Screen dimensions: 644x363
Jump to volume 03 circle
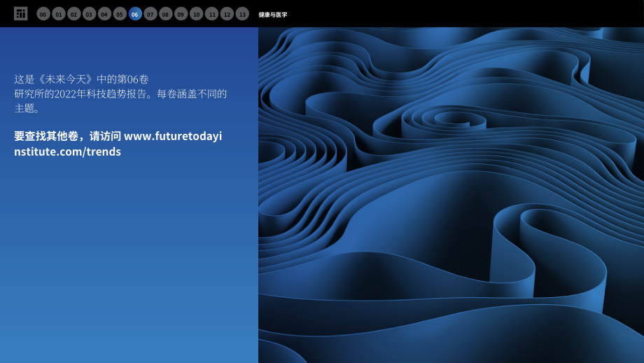coord(89,14)
